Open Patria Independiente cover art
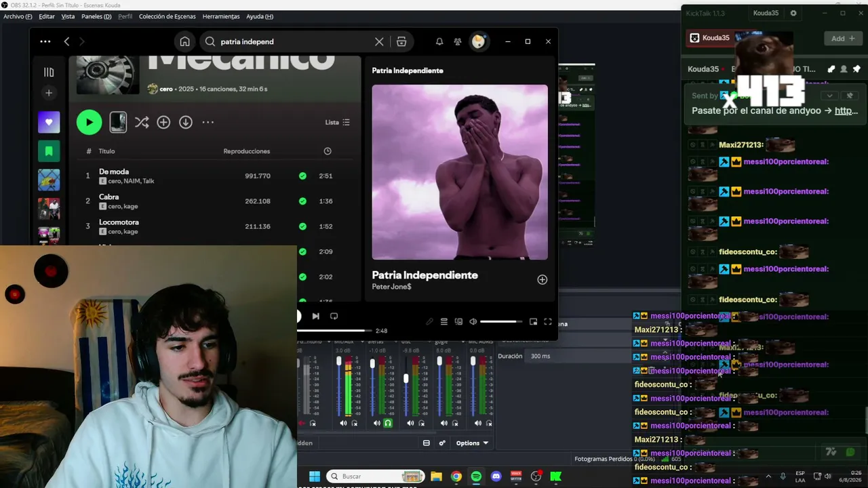The image size is (868, 488). tap(460, 172)
